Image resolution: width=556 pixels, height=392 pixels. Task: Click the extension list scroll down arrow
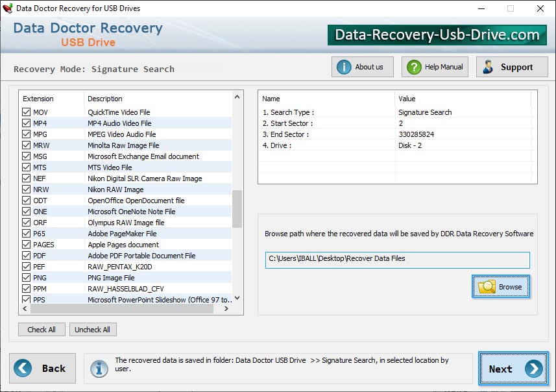tap(237, 298)
